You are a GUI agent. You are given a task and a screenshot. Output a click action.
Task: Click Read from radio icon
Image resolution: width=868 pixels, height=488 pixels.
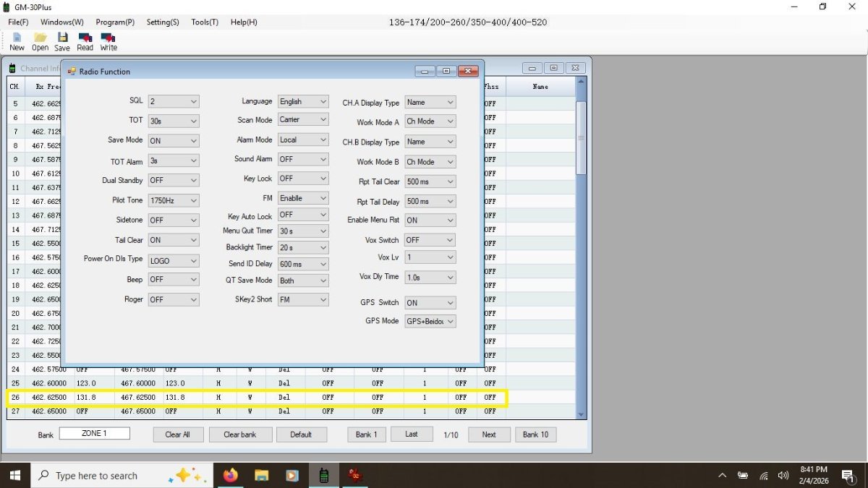coord(85,38)
